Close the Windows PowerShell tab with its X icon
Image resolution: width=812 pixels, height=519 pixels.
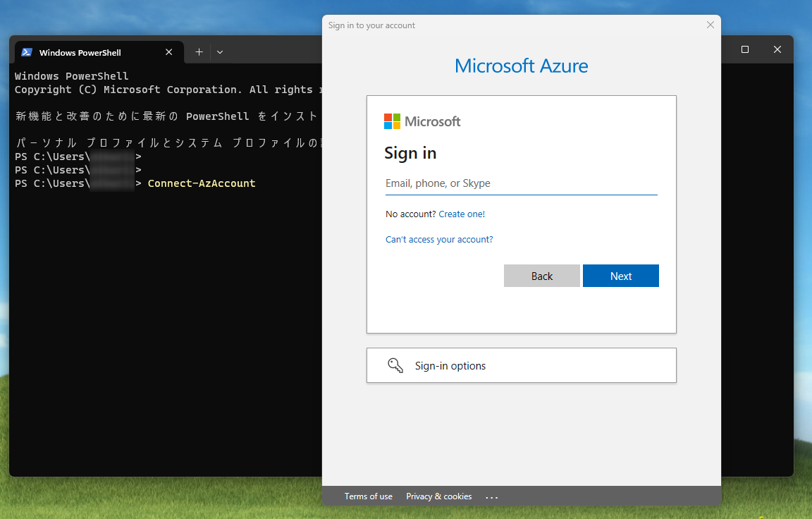(x=168, y=51)
